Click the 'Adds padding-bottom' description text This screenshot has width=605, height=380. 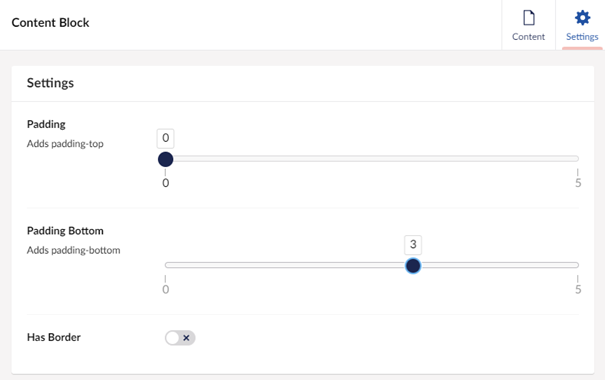pos(73,250)
